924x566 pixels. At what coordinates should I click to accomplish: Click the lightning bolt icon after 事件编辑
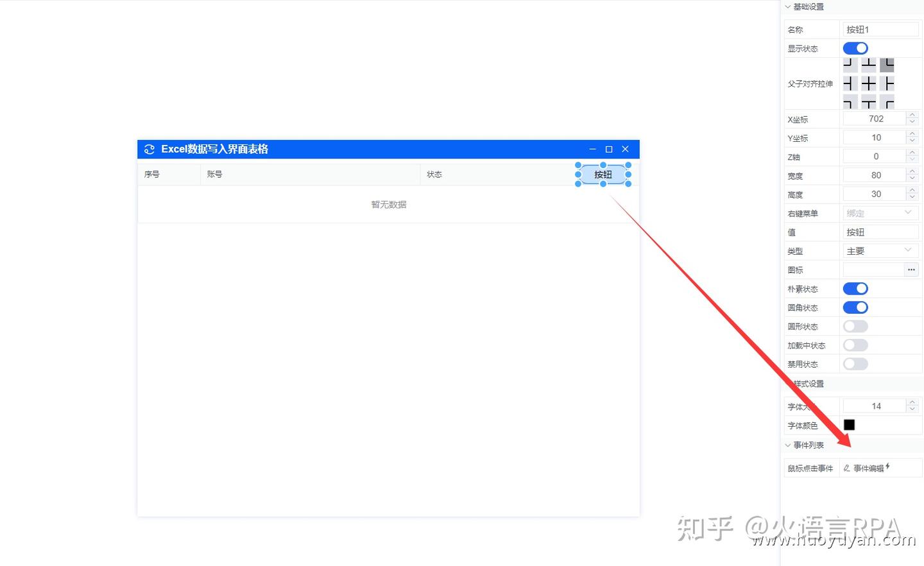point(888,467)
